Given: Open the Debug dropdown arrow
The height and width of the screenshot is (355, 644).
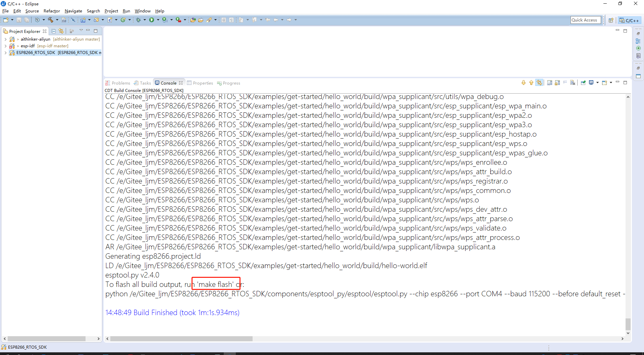Looking at the screenshot, I should click(145, 20).
